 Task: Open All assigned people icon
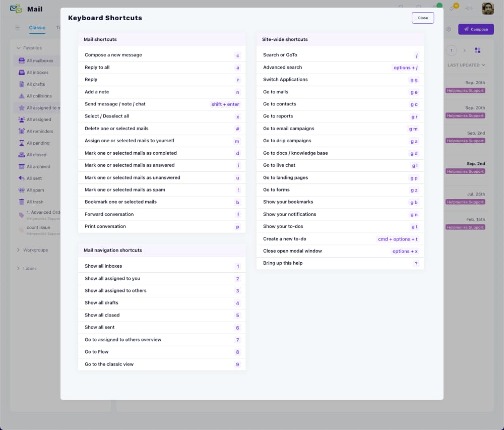[22, 119]
